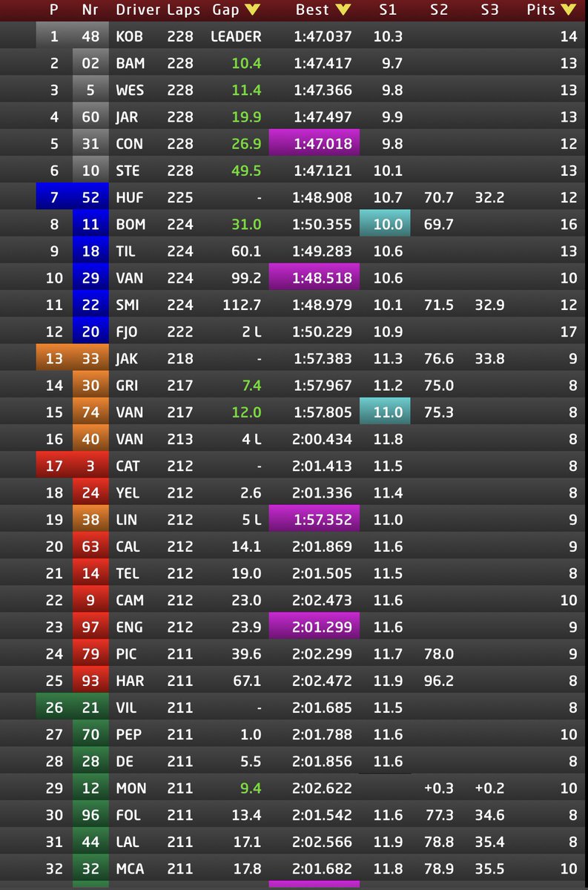Select driver FOL
588x890 pixels.
tap(128, 814)
